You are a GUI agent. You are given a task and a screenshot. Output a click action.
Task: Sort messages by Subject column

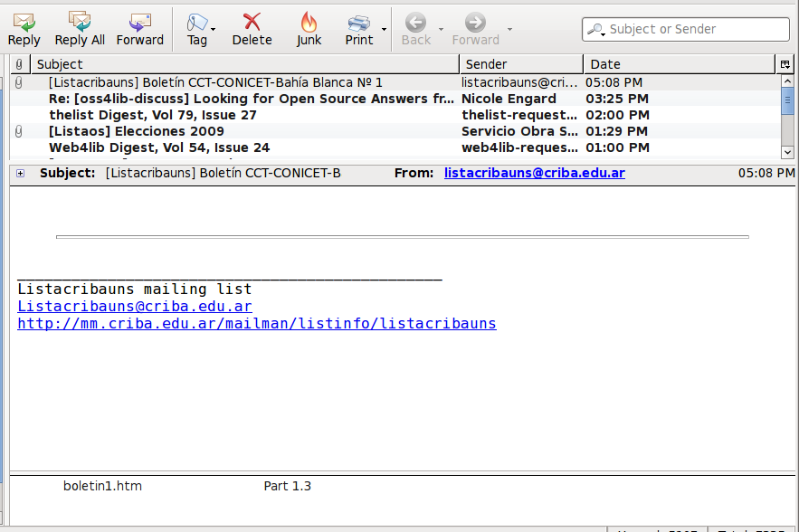[244, 64]
